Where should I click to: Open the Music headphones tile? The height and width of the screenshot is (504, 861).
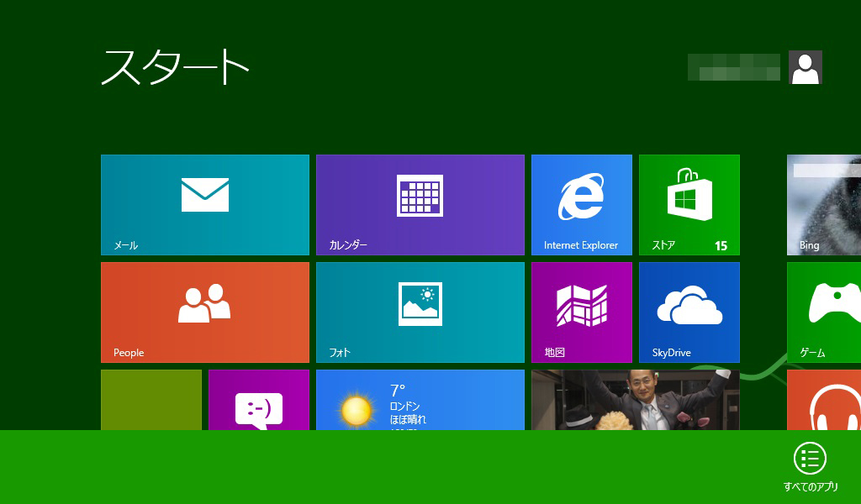click(824, 400)
